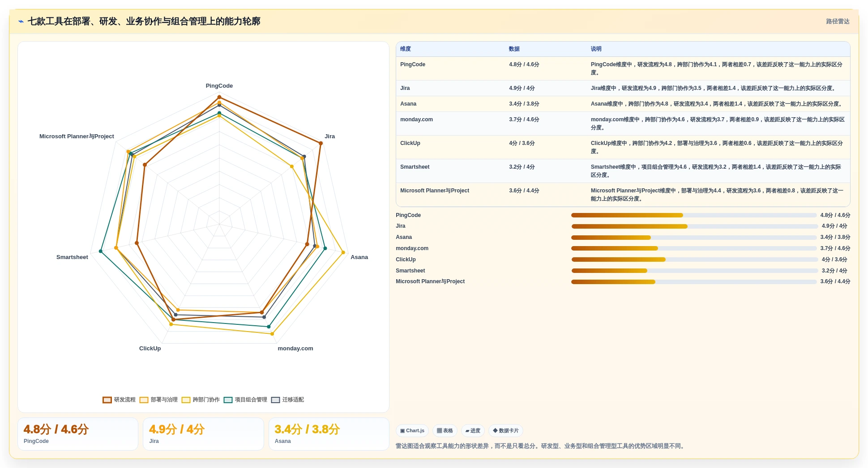The width and height of the screenshot is (868, 468).
Task: Click the 4.9分 / 4分 table cell
Action: point(522,88)
